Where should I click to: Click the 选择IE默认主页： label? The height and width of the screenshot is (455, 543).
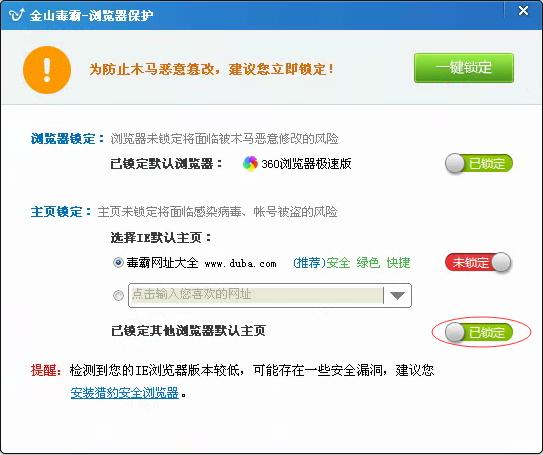[x=161, y=238]
